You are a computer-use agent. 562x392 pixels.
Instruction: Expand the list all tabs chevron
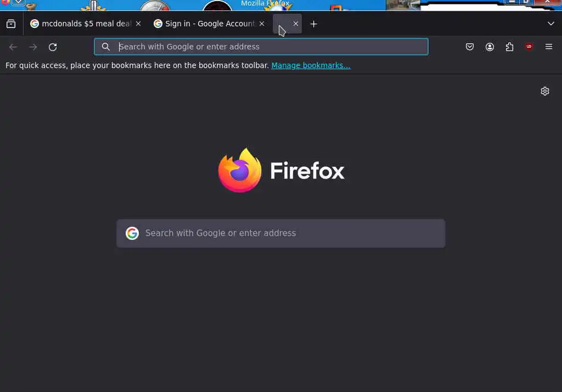551,24
